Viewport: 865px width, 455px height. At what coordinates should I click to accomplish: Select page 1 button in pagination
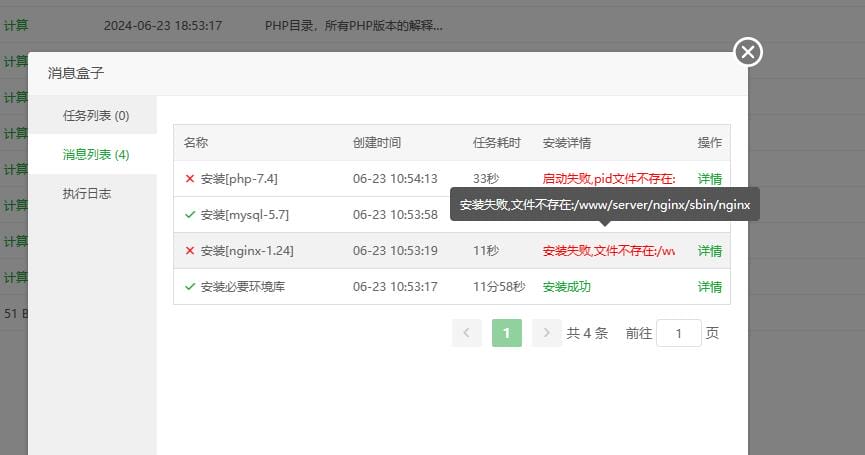pyautogui.click(x=506, y=333)
